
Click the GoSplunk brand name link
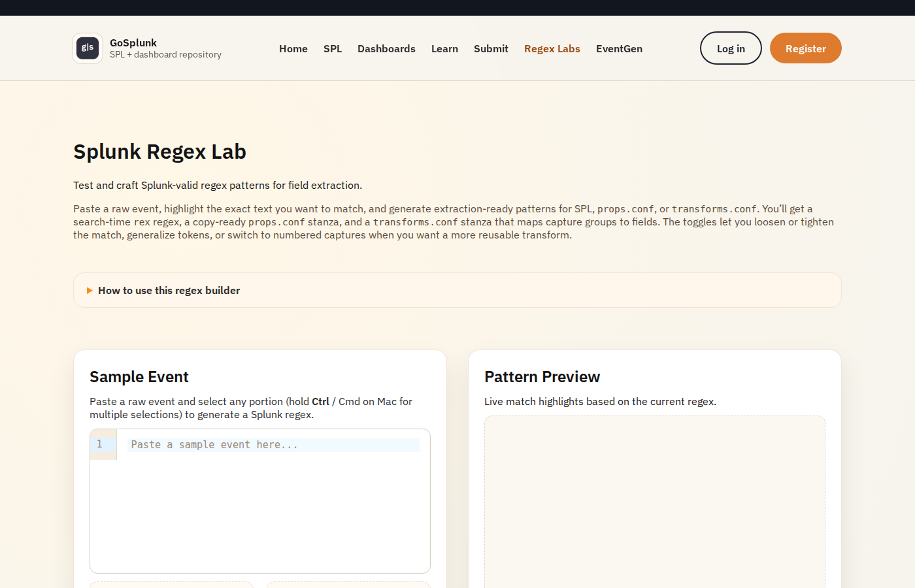[133, 42]
